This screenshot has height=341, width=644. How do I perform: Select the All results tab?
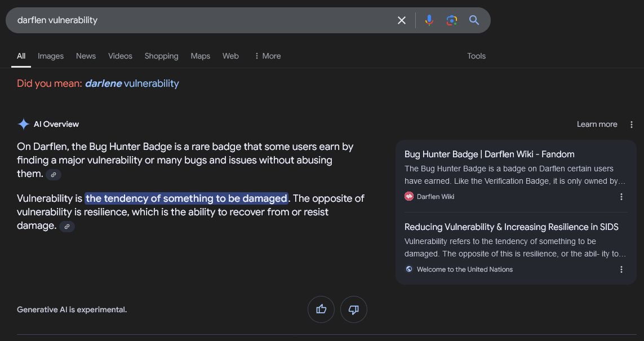21,56
